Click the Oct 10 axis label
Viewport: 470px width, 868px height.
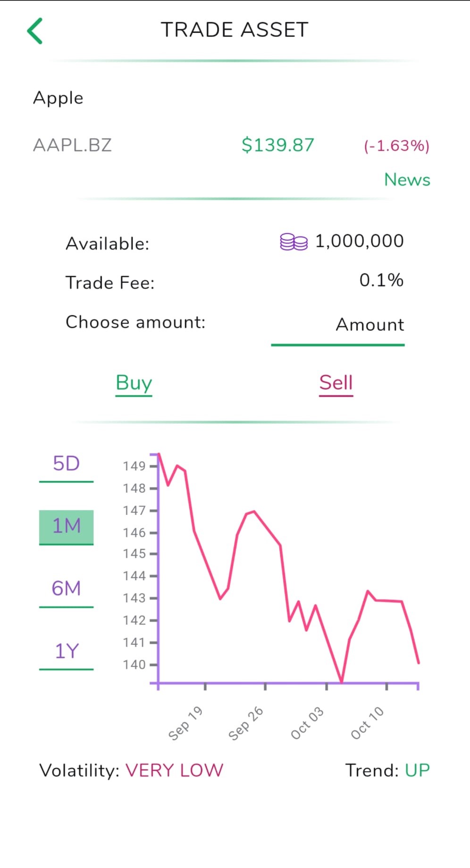[368, 723]
